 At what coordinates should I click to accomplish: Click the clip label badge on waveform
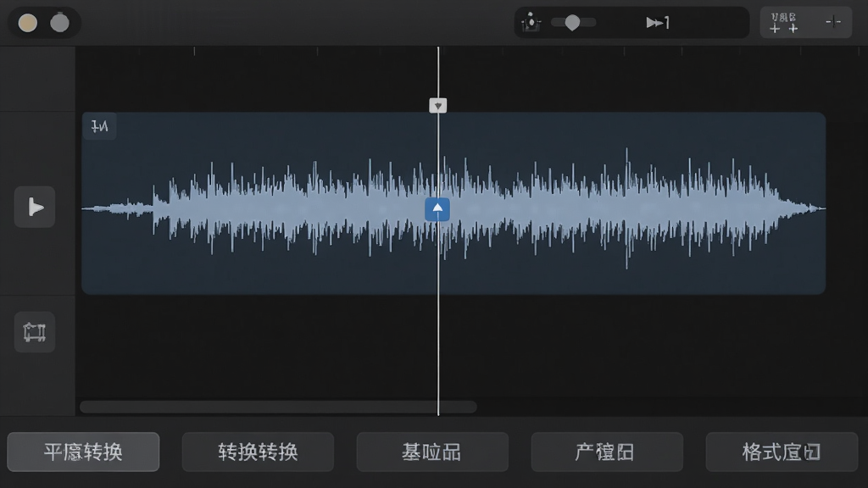[100, 127]
